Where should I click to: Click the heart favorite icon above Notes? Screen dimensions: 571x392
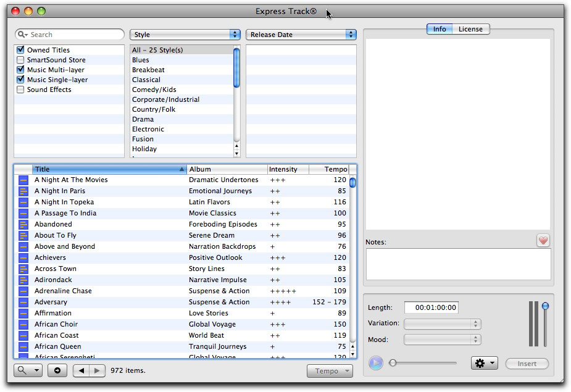click(543, 240)
